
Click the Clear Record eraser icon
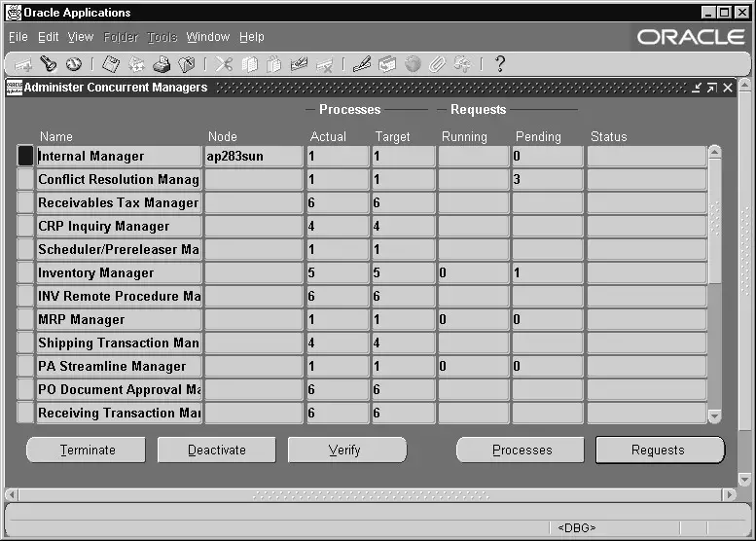299,64
